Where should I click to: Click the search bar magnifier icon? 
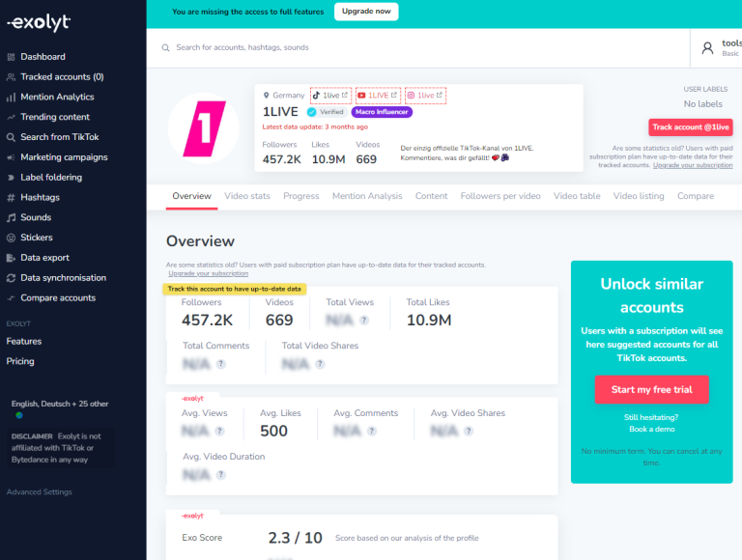click(x=165, y=47)
